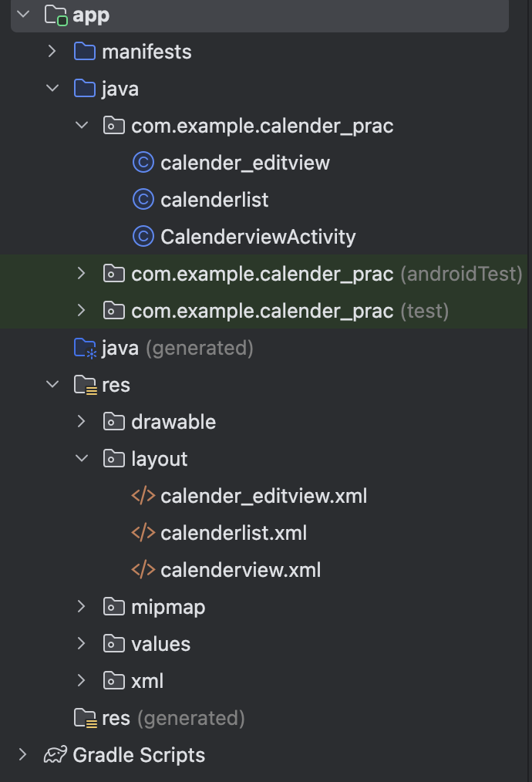
Task: Open calenderview.xml layout file
Action: click(241, 570)
